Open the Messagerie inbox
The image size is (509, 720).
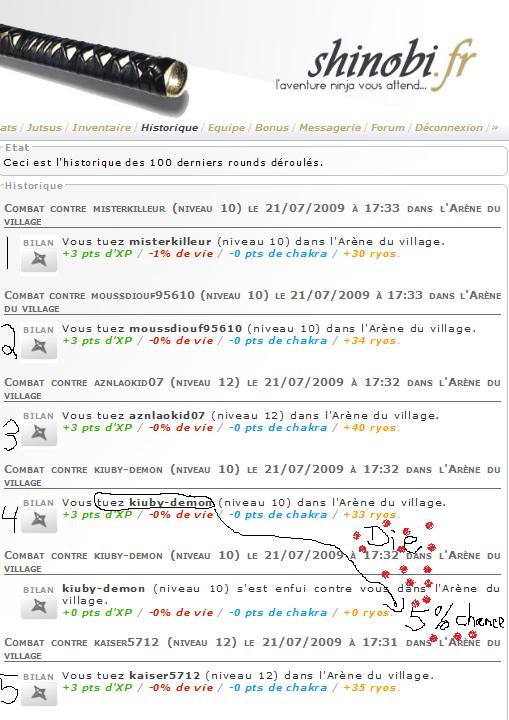tap(330, 128)
